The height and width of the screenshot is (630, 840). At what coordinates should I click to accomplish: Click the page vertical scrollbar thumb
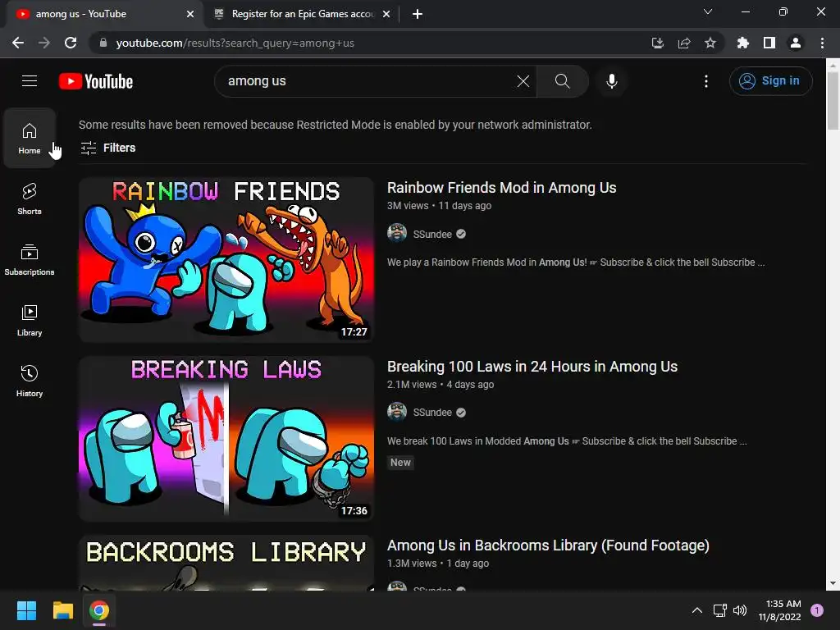tap(833, 100)
